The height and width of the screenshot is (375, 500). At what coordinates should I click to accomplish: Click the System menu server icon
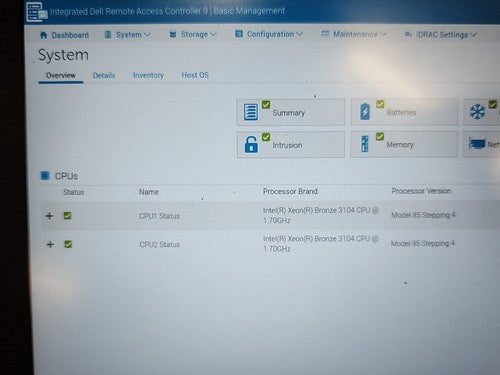tap(108, 35)
